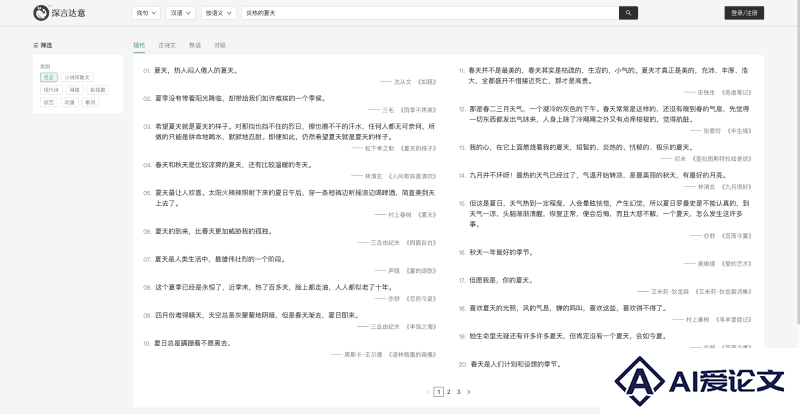800x414 pixels.
Task: Click quote 20 春天是人们计划和设想的季节
Action: click(x=515, y=364)
